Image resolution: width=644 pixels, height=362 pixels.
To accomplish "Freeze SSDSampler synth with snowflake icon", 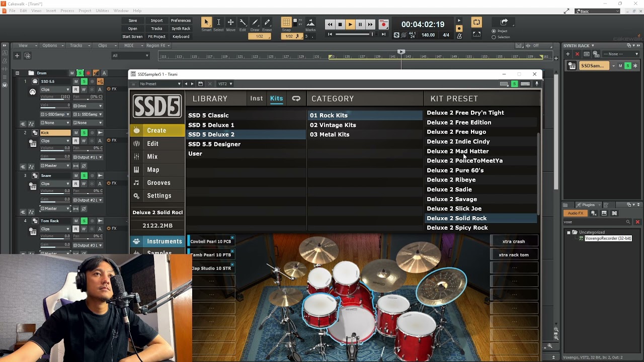I will (x=635, y=66).
